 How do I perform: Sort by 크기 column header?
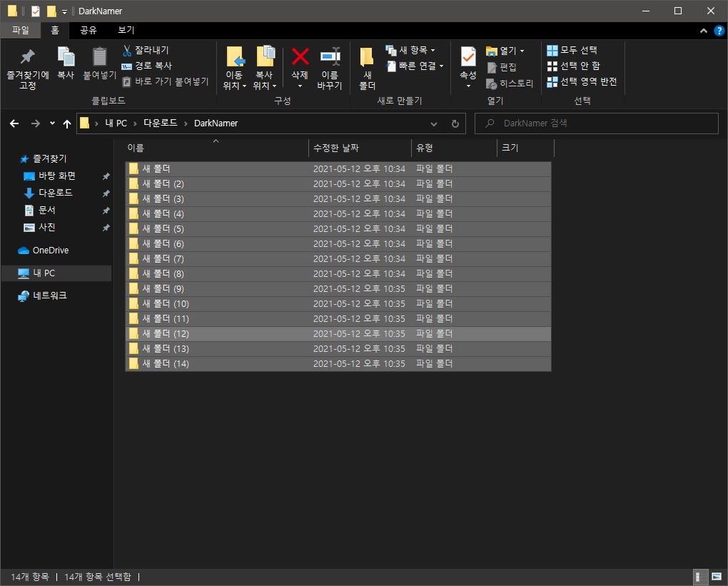525,148
